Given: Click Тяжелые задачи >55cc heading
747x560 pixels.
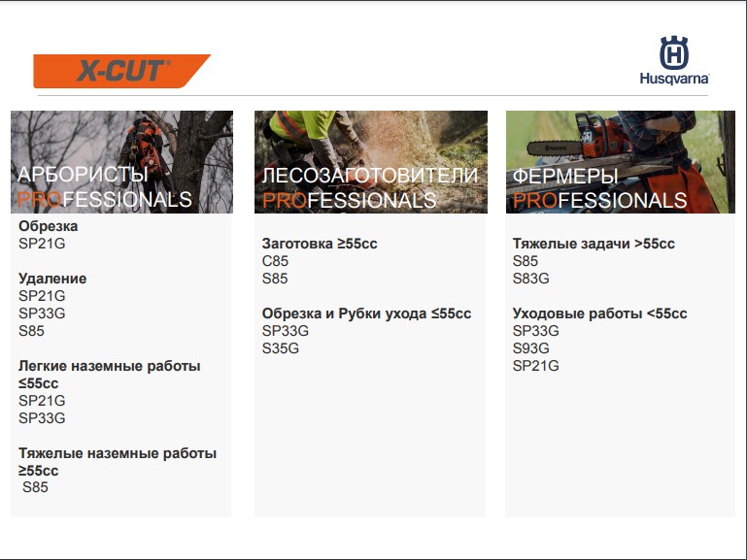Looking at the screenshot, I should [x=594, y=244].
